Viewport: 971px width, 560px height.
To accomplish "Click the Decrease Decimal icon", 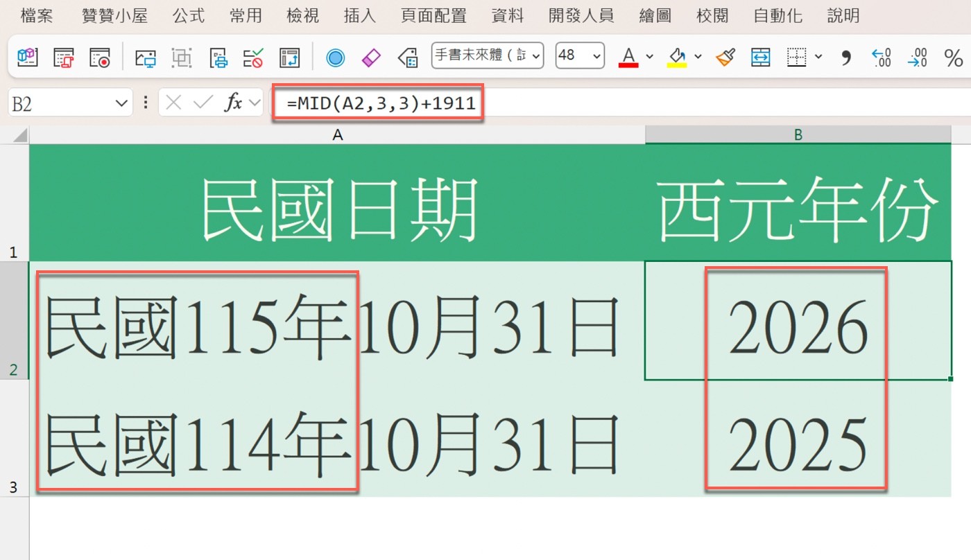I will coord(917,57).
